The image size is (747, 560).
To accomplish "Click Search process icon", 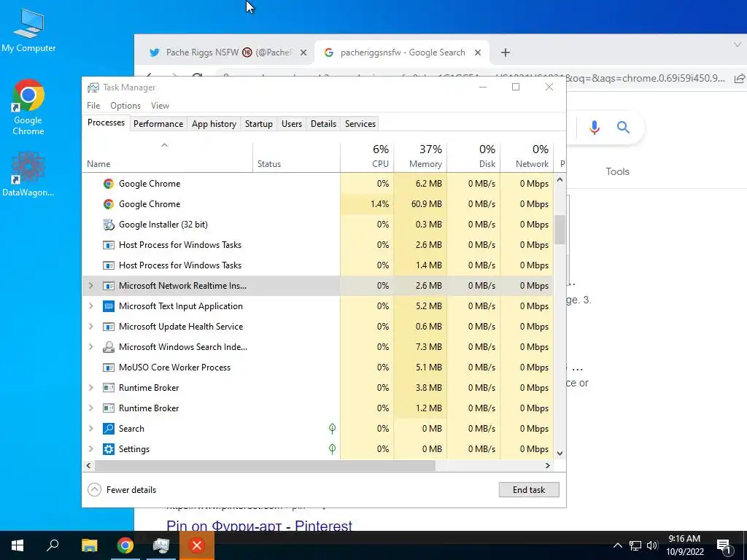I will [x=109, y=429].
